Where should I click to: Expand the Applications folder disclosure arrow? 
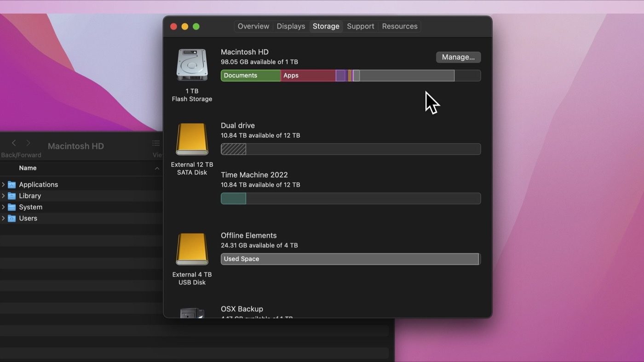3,185
